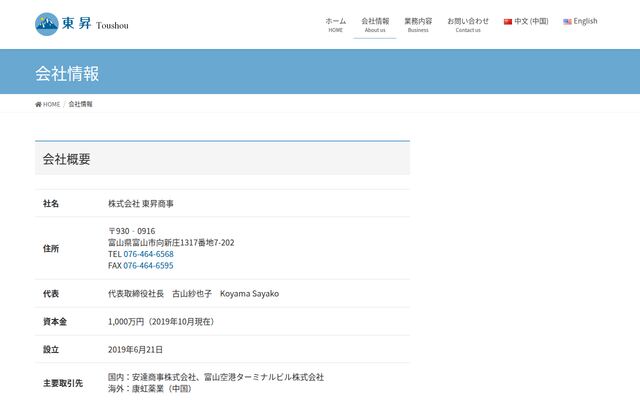Click the China flag icon
The image size is (640, 400).
click(x=508, y=22)
